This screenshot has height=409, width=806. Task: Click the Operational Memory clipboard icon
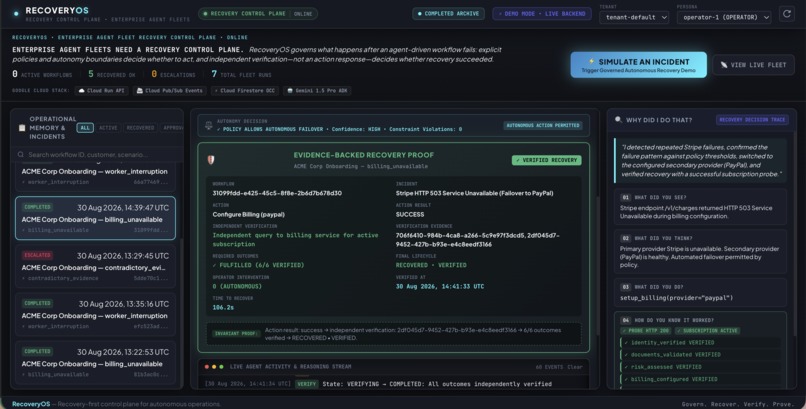(22, 127)
